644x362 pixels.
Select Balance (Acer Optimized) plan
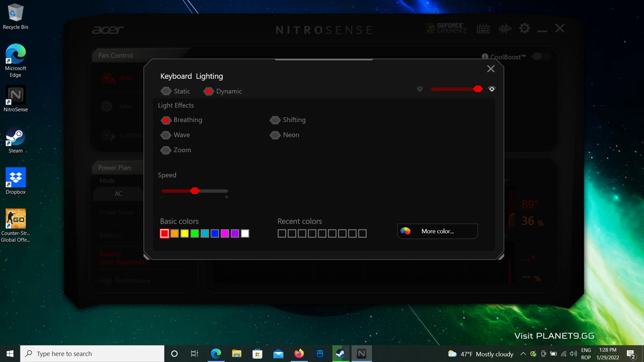click(x=123, y=258)
